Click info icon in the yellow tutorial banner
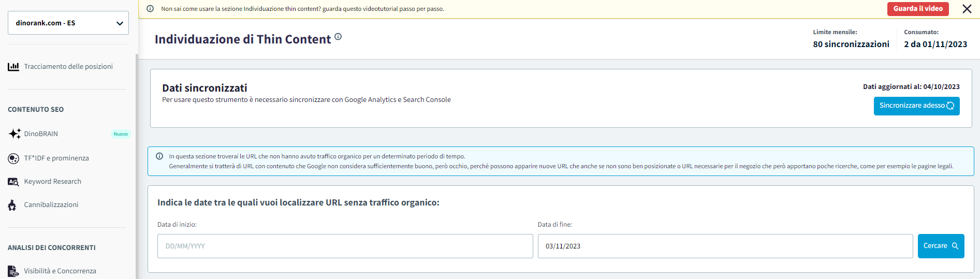Viewport: 980px width, 279px height. [x=150, y=9]
